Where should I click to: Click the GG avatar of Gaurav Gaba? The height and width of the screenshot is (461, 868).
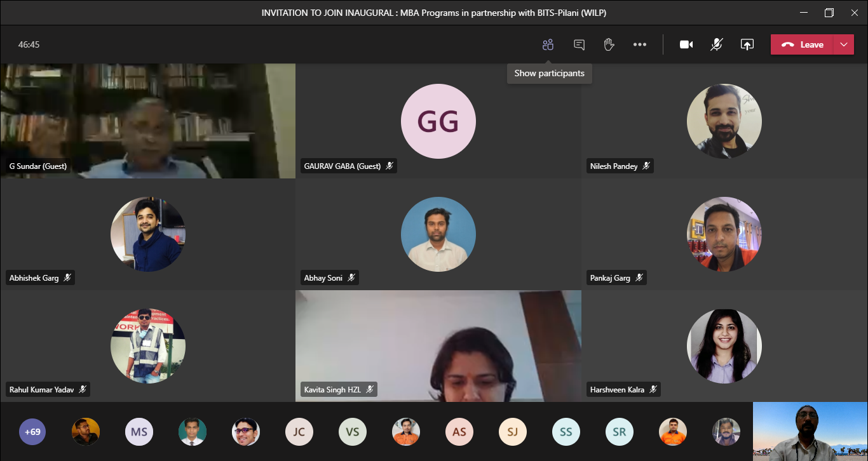pyautogui.click(x=438, y=121)
